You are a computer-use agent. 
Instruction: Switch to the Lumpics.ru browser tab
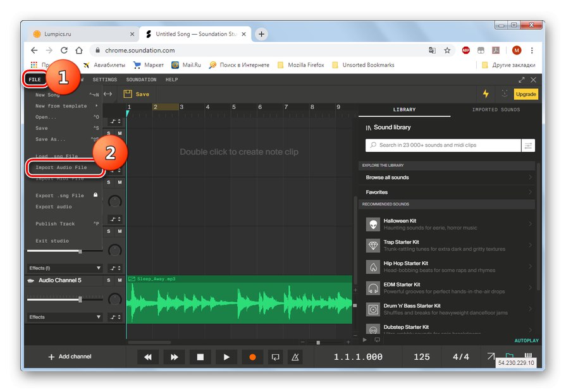83,34
